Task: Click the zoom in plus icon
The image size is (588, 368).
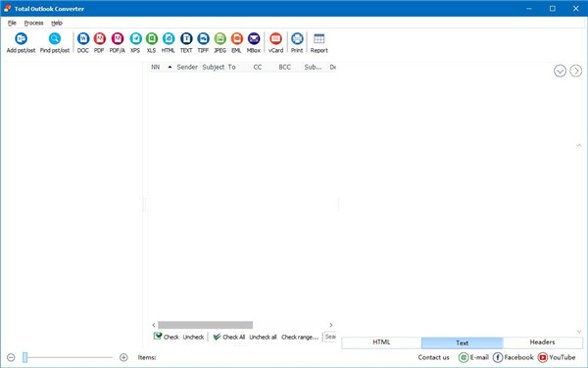Action: tap(123, 357)
